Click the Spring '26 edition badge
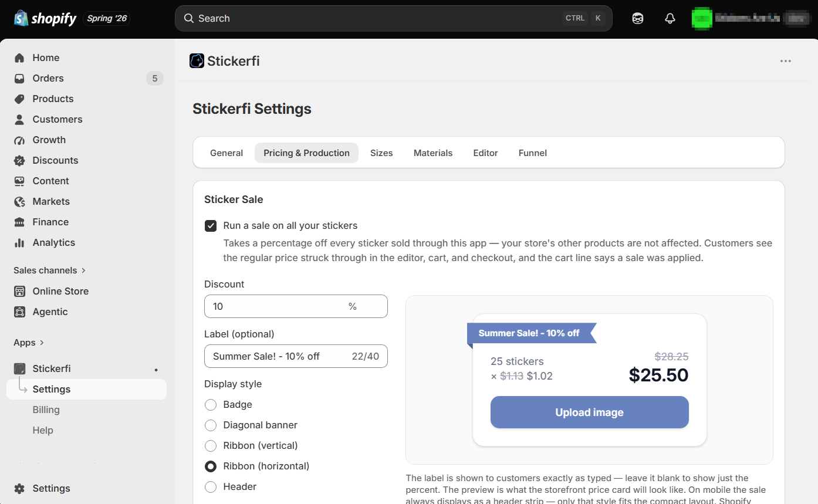Screen dimensions: 818x504 click(x=107, y=18)
